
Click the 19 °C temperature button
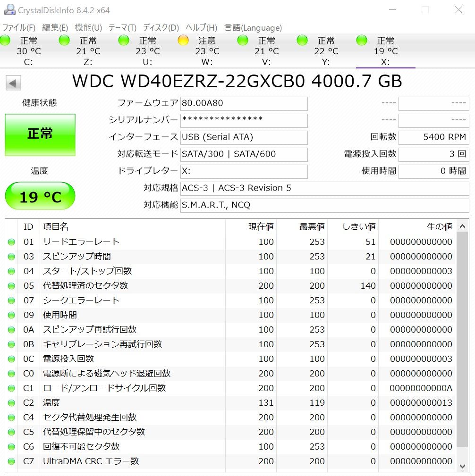pos(40,196)
